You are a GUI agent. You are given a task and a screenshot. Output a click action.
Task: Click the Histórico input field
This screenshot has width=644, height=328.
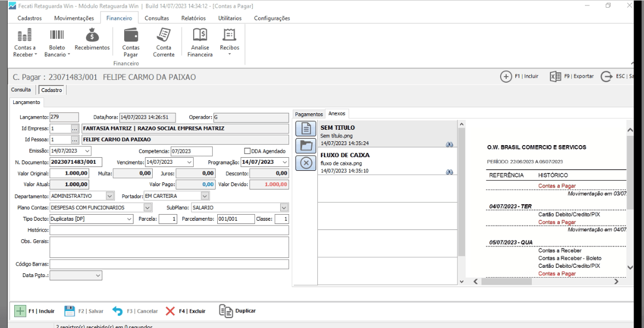pyautogui.click(x=169, y=231)
